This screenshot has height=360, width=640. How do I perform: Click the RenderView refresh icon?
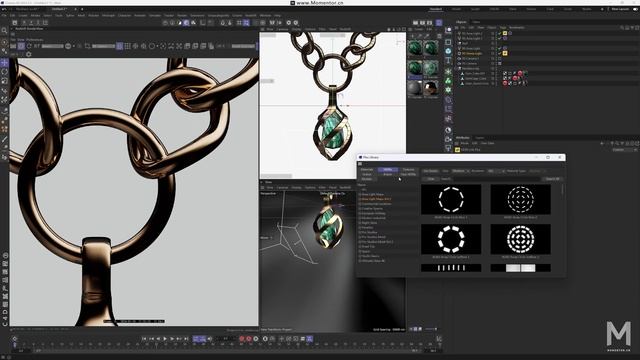[29, 46]
